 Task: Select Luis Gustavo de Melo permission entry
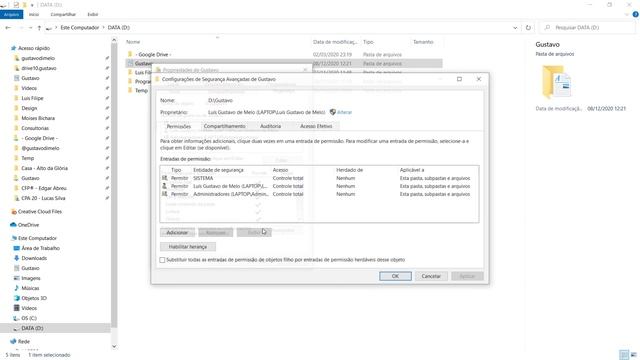tap(319, 186)
